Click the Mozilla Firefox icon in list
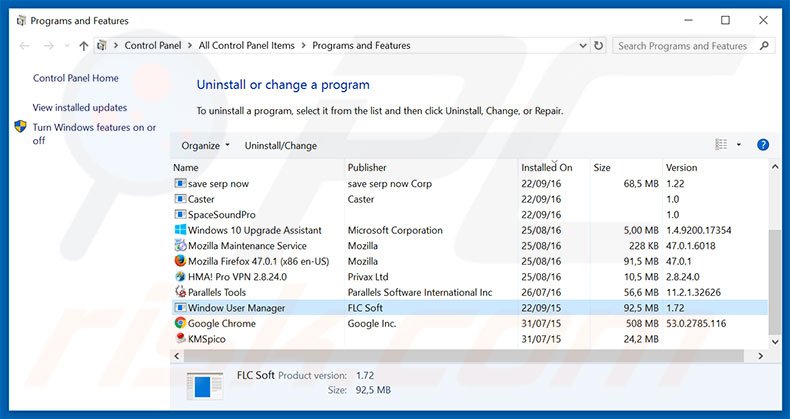This screenshot has height=419, width=790. coord(180,261)
